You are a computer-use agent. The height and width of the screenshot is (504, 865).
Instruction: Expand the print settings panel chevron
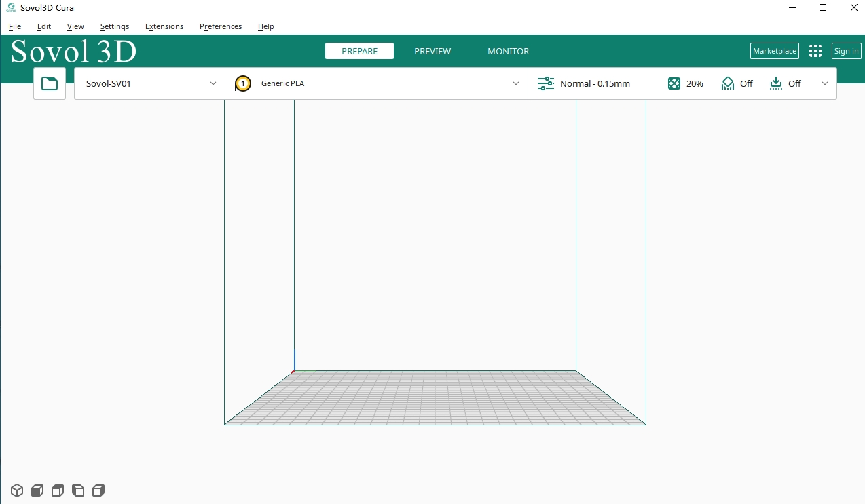(x=825, y=83)
